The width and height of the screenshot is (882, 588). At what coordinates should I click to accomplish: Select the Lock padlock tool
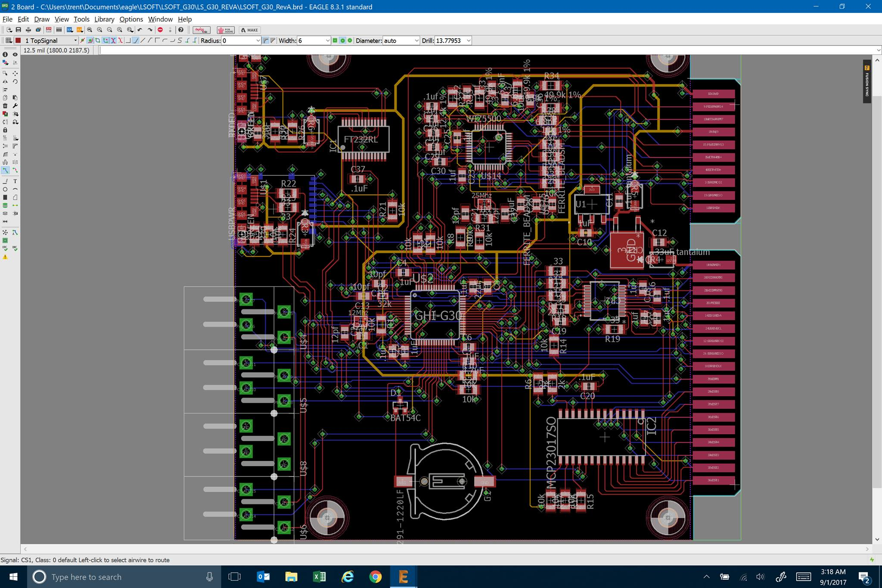pos(5,130)
